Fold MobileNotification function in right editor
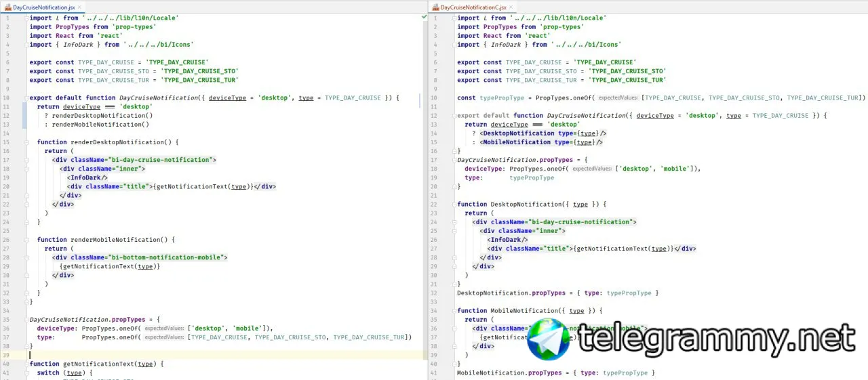The height and width of the screenshot is (380, 868). click(x=453, y=310)
